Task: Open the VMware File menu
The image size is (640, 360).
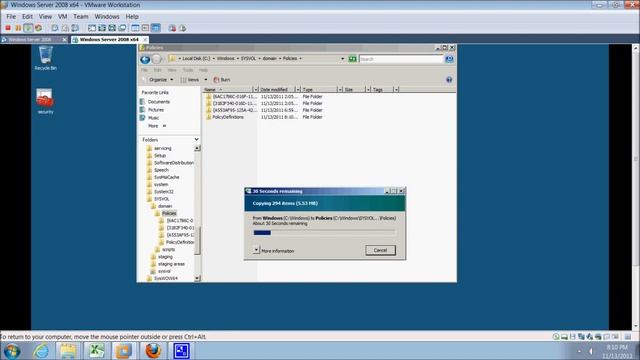Action: 11,16
